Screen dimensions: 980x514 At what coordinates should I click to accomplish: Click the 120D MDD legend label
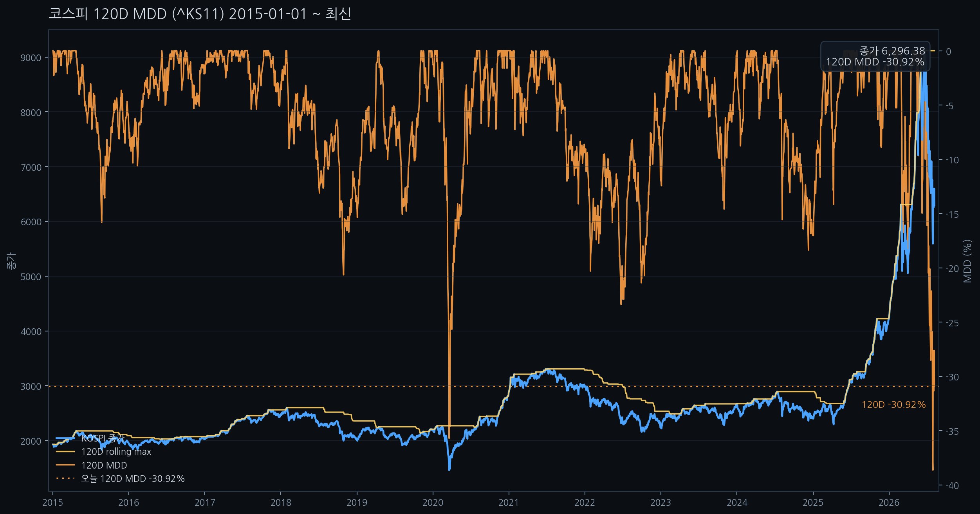click(104, 465)
